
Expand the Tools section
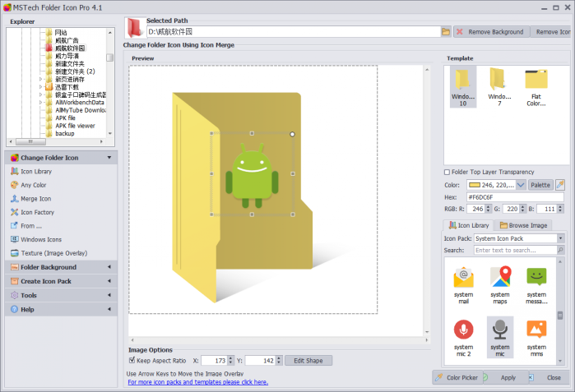(x=61, y=295)
